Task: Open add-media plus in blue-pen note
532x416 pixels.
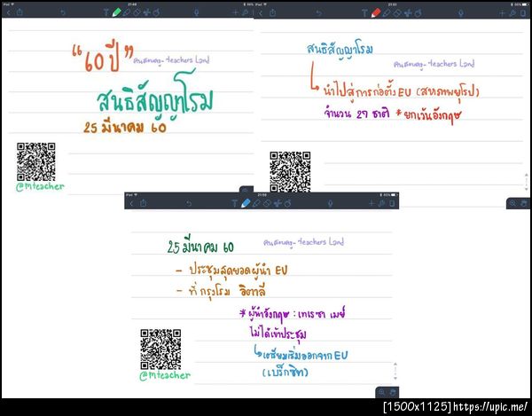Action: pos(372,203)
